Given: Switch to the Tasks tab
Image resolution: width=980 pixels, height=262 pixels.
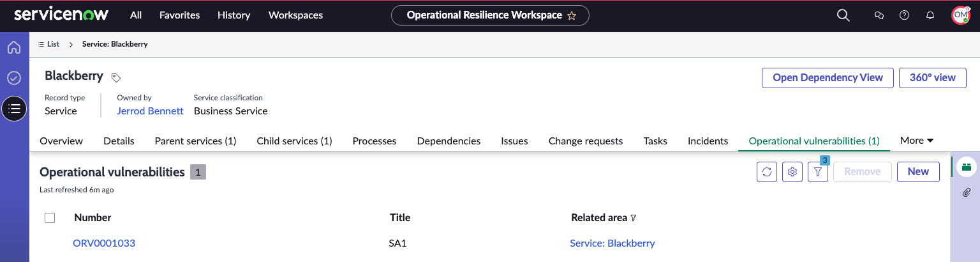Looking at the screenshot, I should [655, 141].
